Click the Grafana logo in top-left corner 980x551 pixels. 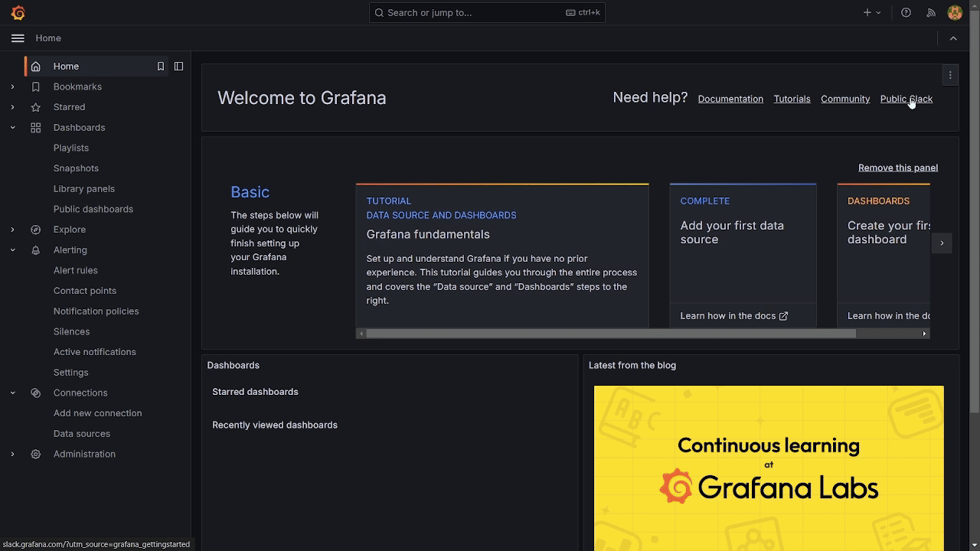point(18,13)
